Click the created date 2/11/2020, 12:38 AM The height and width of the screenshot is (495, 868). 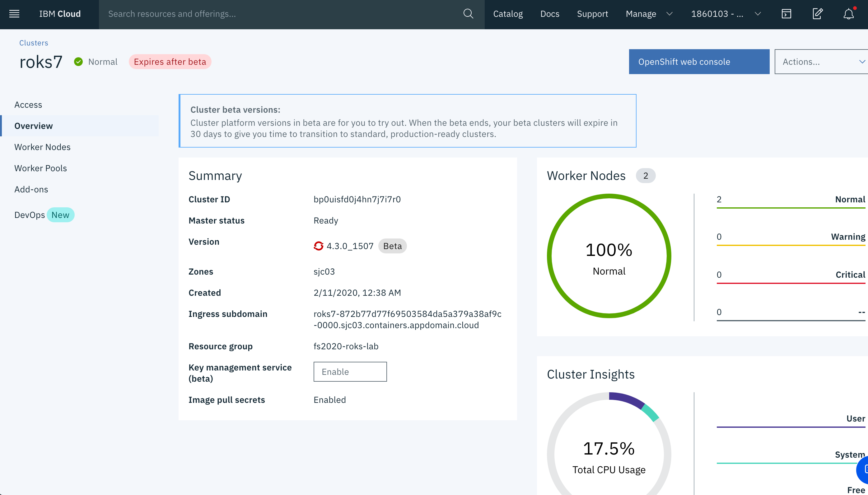coord(357,292)
